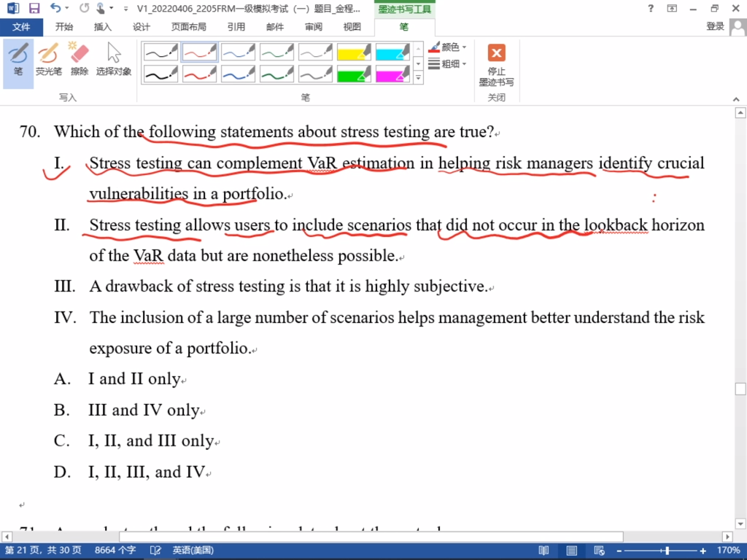Save the document with the floppy icon
Image resolution: width=747 pixels, height=560 pixels.
point(34,9)
